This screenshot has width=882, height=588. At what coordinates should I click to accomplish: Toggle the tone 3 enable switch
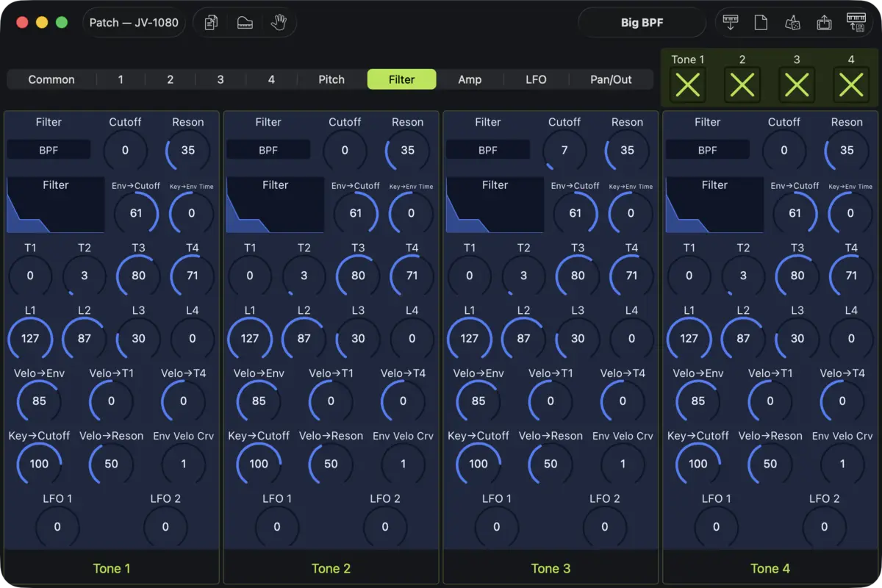797,85
